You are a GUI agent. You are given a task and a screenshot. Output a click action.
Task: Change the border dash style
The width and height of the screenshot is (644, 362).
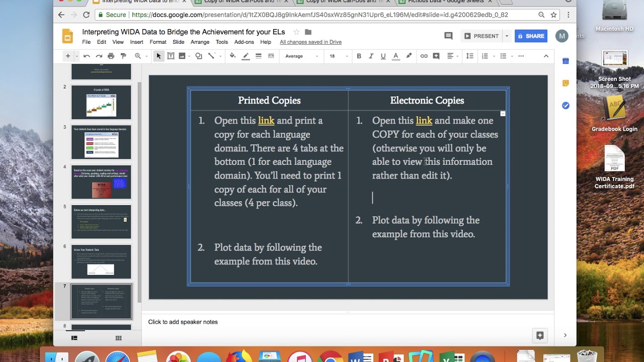pos(271,56)
